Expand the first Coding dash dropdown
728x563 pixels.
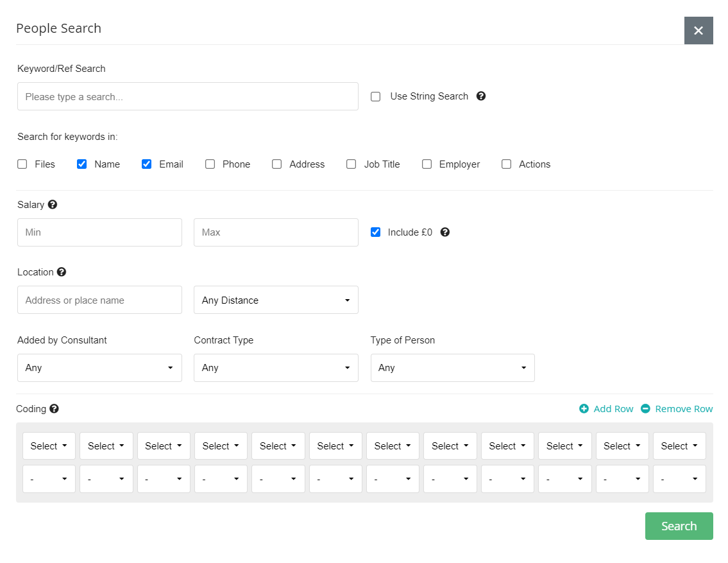(x=49, y=479)
